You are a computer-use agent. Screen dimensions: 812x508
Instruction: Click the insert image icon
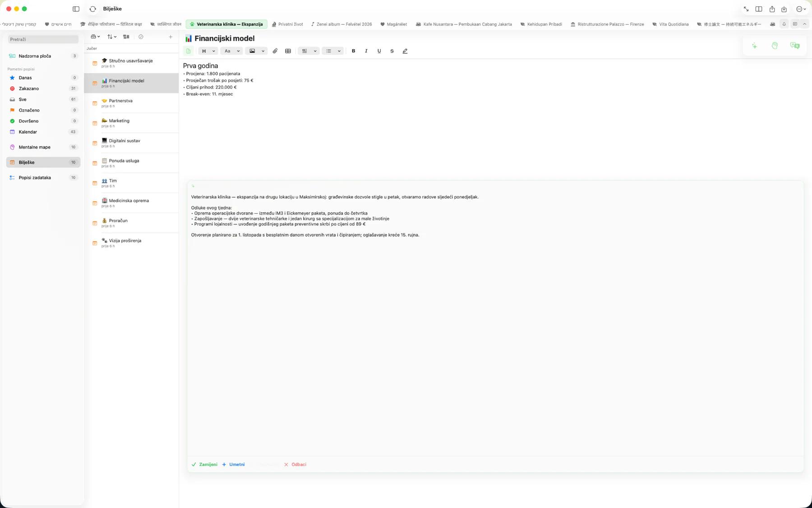[252, 51]
